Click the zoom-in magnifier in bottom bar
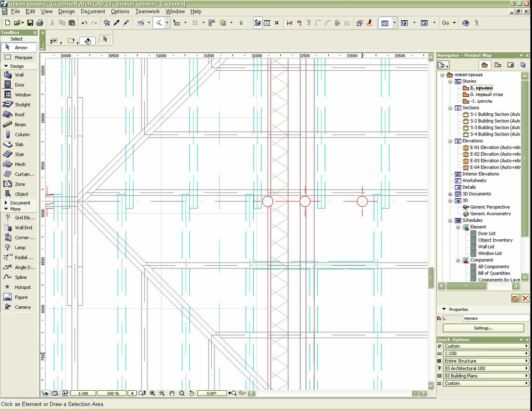This screenshot has height=411, width=532. click(152, 393)
